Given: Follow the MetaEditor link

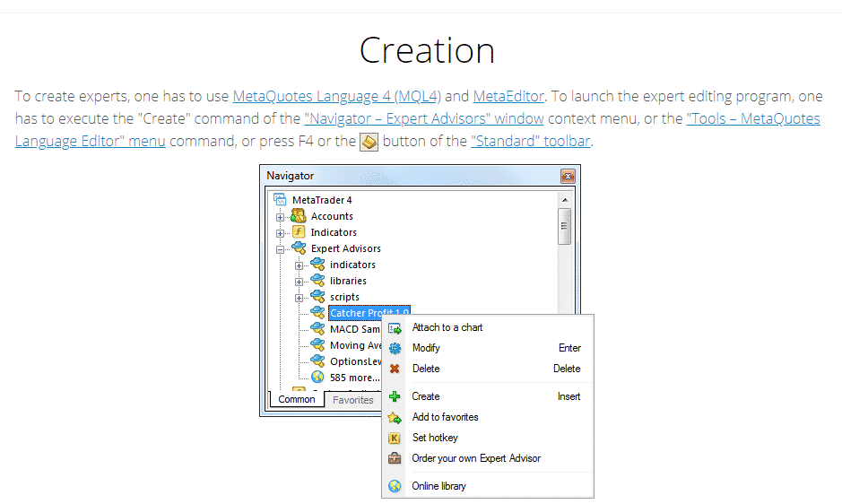Looking at the screenshot, I should click(x=508, y=96).
